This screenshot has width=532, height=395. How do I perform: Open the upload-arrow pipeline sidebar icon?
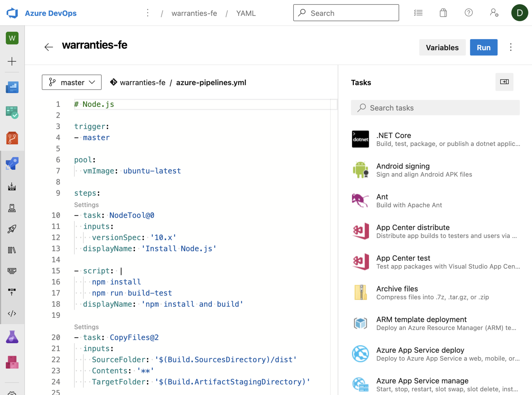click(12, 292)
